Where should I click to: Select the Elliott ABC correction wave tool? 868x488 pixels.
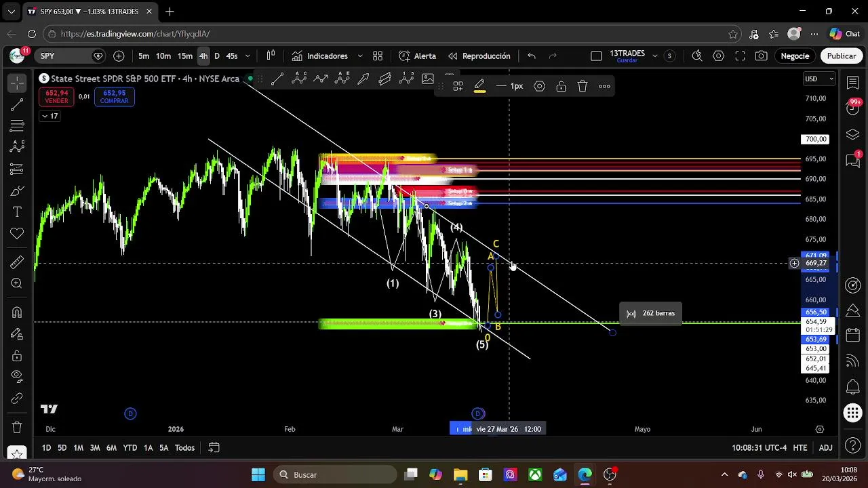pyautogui.click(x=299, y=79)
